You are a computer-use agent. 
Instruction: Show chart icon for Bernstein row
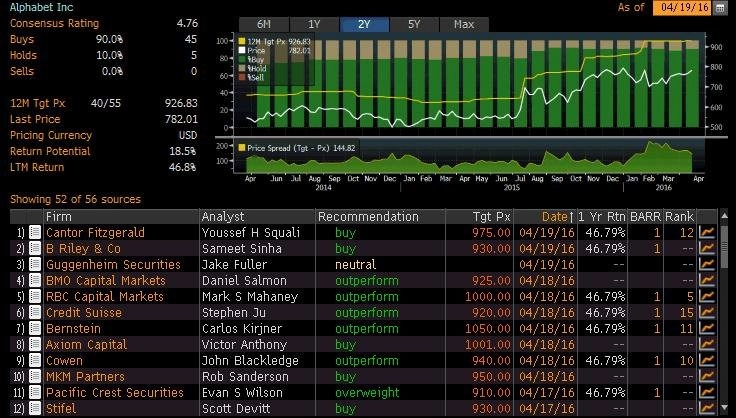coord(706,328)
